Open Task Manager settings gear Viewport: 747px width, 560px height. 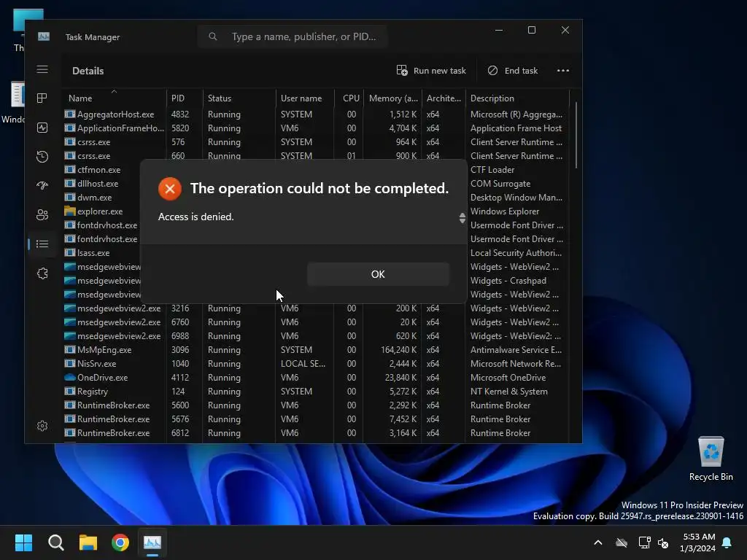42,426
